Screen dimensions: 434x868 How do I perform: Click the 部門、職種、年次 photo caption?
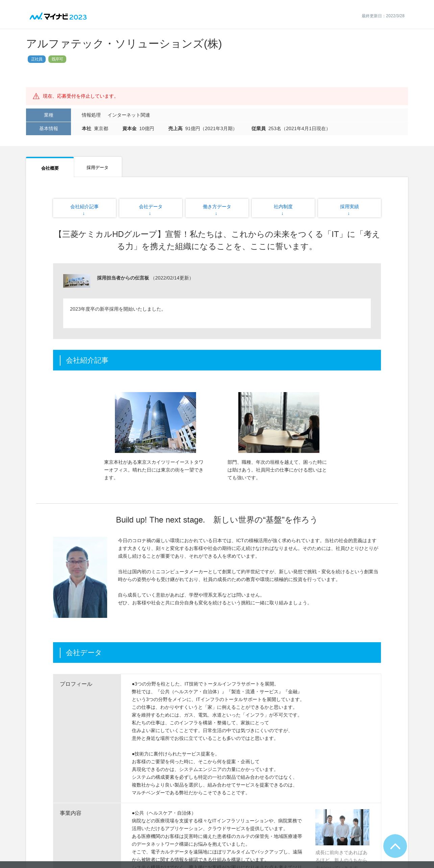[x=277, y=470]
